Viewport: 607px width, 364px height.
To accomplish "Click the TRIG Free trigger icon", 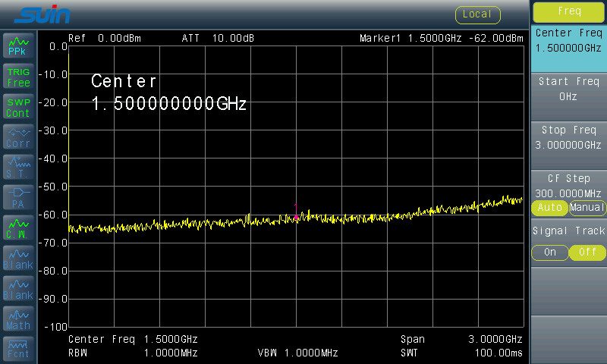I will point(18,77).
